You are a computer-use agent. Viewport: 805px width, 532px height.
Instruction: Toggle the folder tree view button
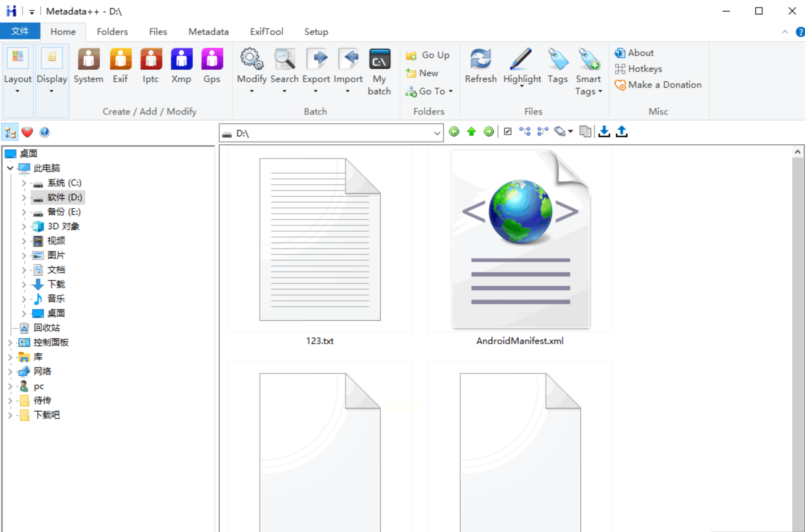pyautogui.click(x=10, y=132)
